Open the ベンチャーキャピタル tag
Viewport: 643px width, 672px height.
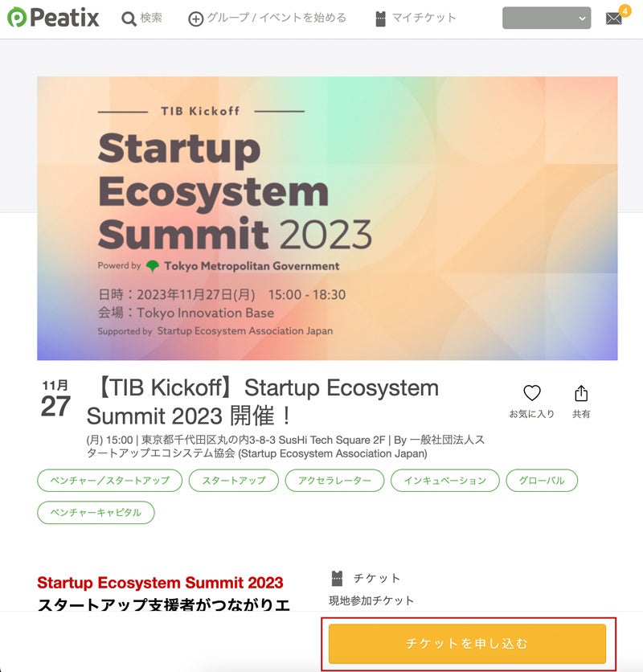click(96, 512)
